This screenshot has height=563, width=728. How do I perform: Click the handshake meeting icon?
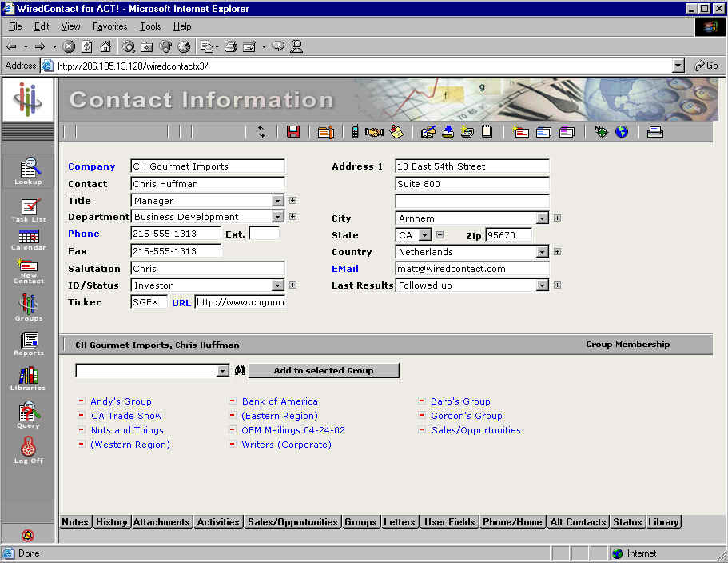click(374, 132)
